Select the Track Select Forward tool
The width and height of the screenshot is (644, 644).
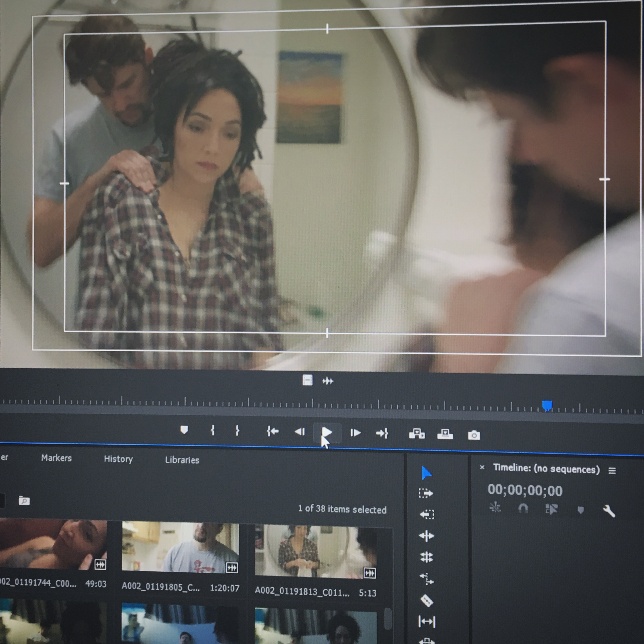(x=426, y=493)
